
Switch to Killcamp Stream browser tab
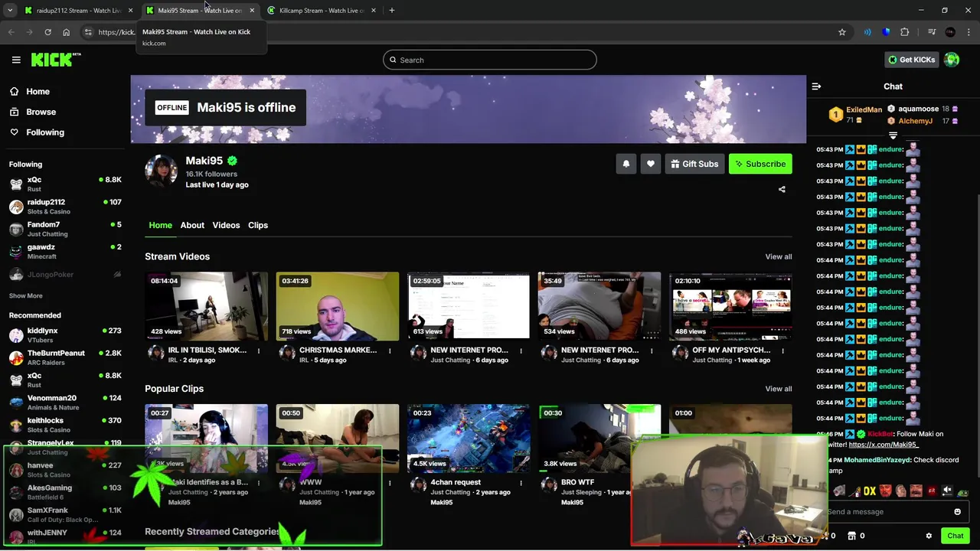[x=322, y=11]
